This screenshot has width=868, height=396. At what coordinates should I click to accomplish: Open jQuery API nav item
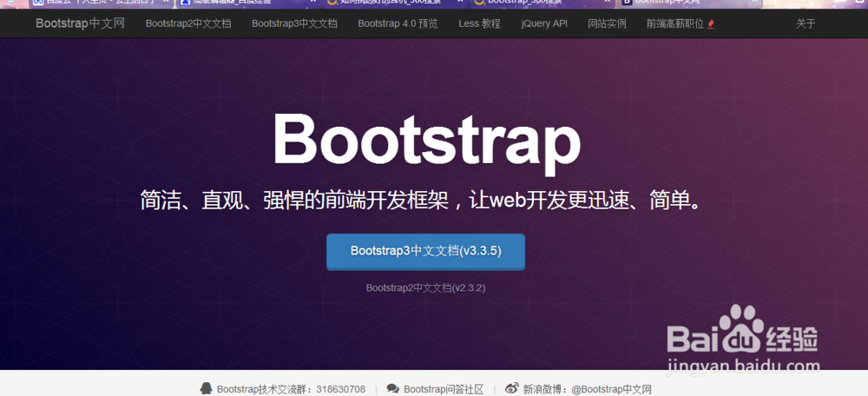544,23
